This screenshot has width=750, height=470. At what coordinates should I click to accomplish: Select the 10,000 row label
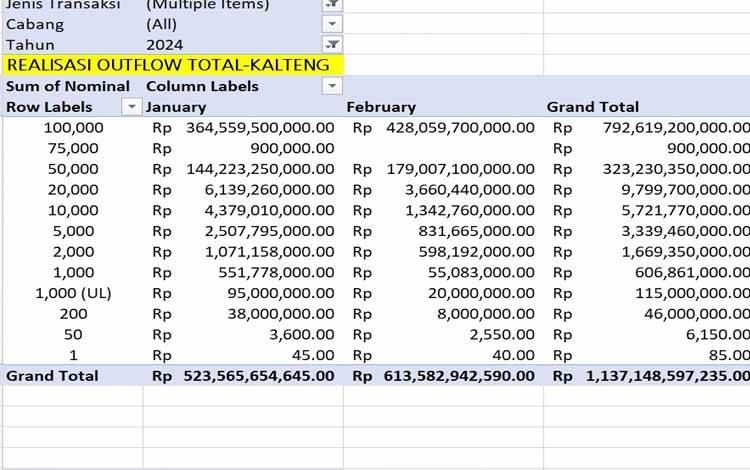pyautogui.click(x=73, y=210)
